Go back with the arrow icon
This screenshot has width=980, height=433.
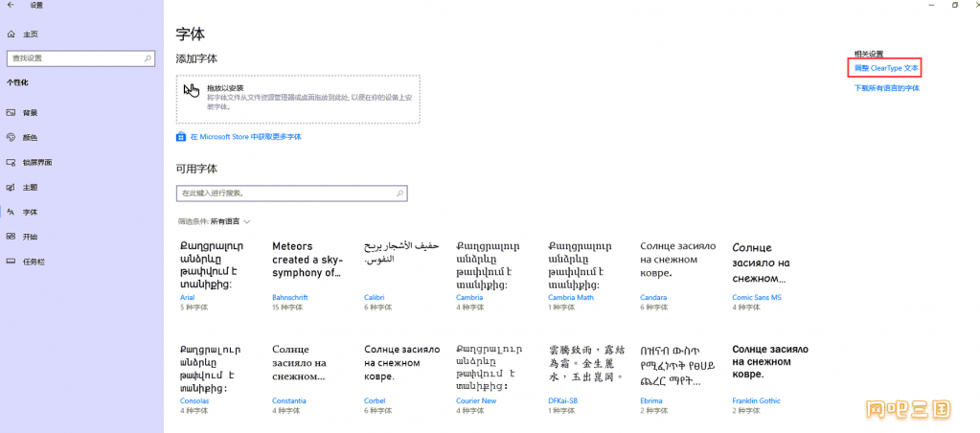11,5
